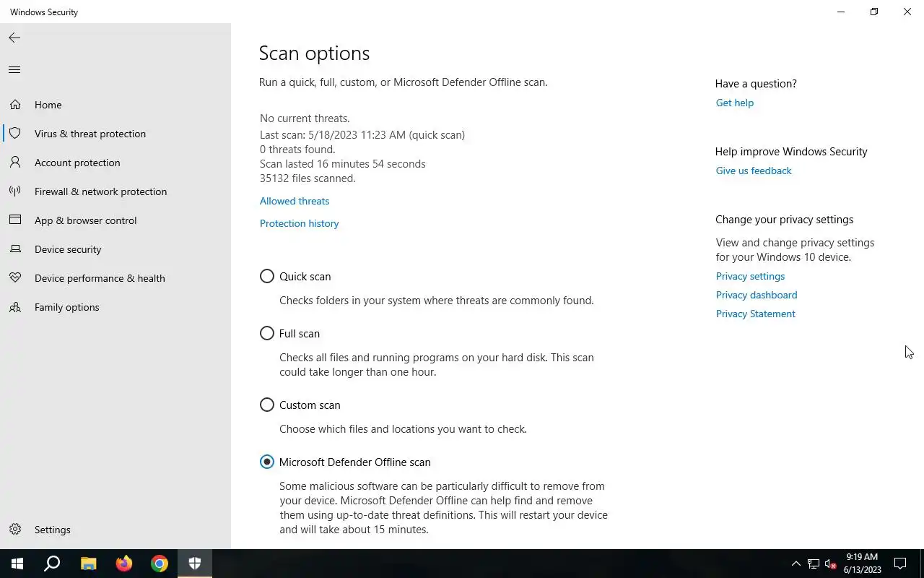Screen dimensions: 924x578
Task: Click the 'No current threats.' status text
Action: point(305,118)
